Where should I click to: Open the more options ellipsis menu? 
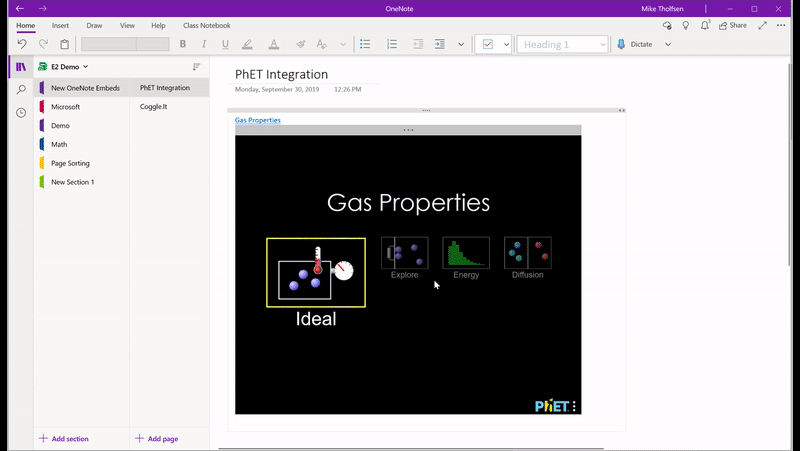(781, 26)
